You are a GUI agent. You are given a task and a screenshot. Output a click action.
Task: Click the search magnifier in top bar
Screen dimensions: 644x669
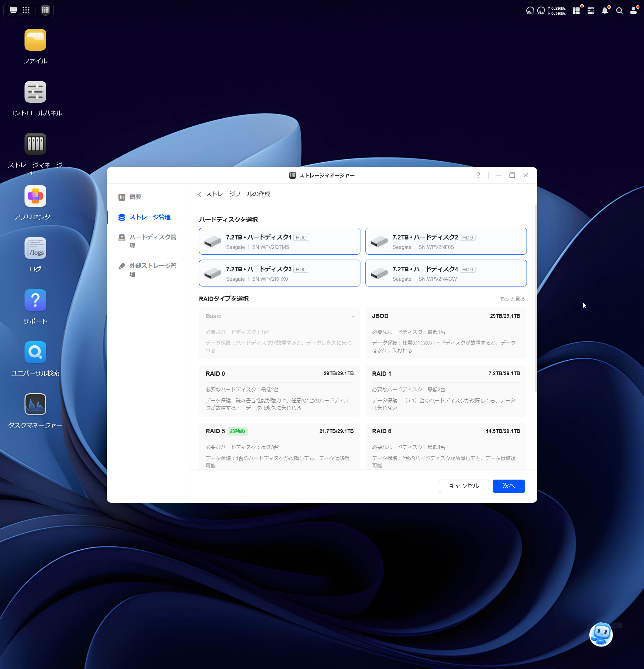pos(619,11)
